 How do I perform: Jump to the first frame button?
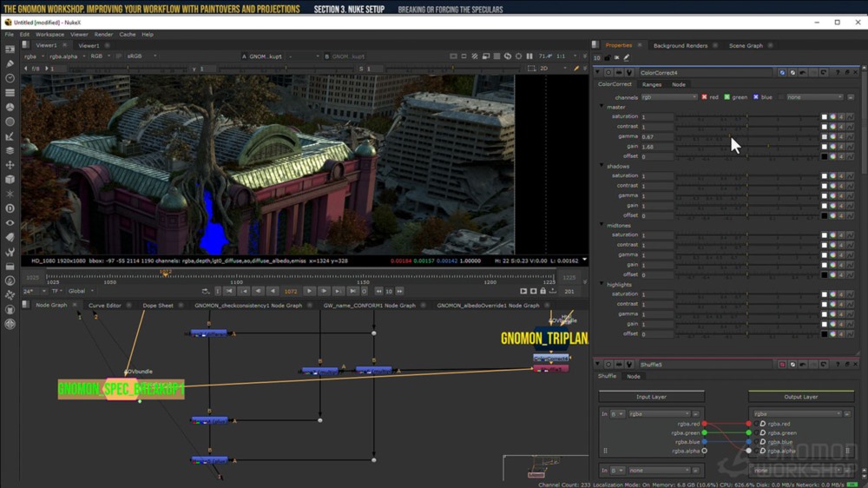tap(228, 291)
